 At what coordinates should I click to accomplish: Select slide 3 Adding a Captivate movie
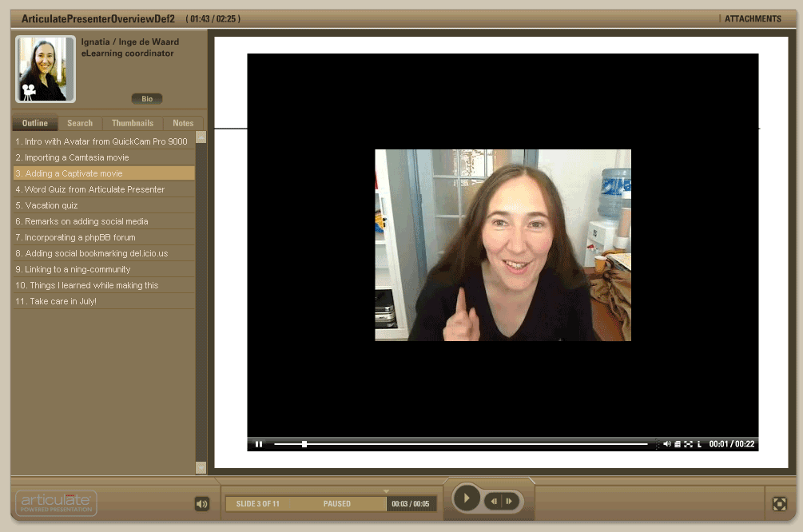click(x=104, y=173)
